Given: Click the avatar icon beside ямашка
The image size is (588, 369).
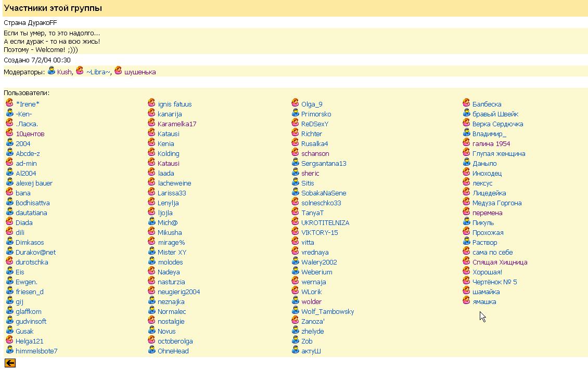Looking at the screenshot, I should pos(466,301).
